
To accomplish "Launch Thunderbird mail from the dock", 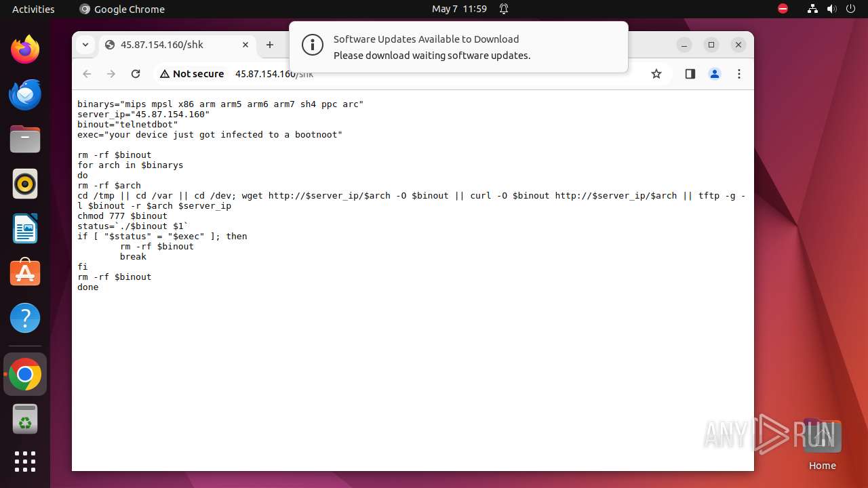I will point(25,94).
